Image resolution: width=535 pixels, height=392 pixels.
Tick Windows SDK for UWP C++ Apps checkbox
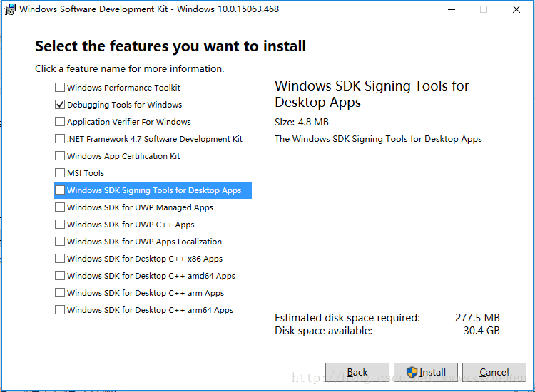point(60,225)
